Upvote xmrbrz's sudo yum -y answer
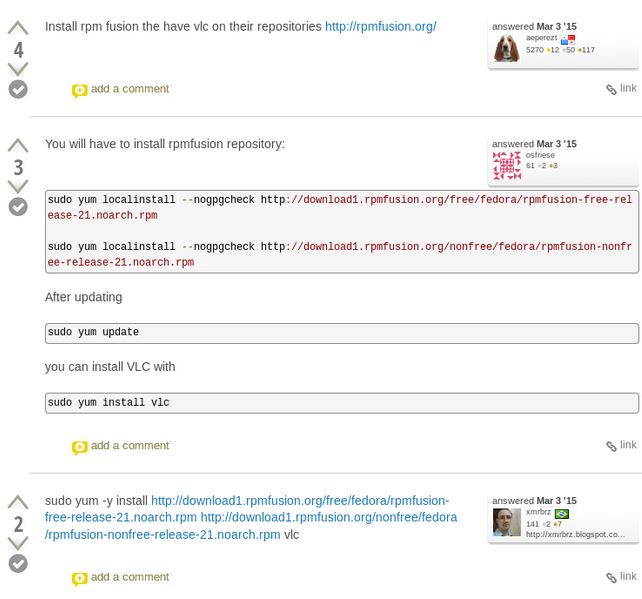642x599 pixels. click(x=18, y=502)
